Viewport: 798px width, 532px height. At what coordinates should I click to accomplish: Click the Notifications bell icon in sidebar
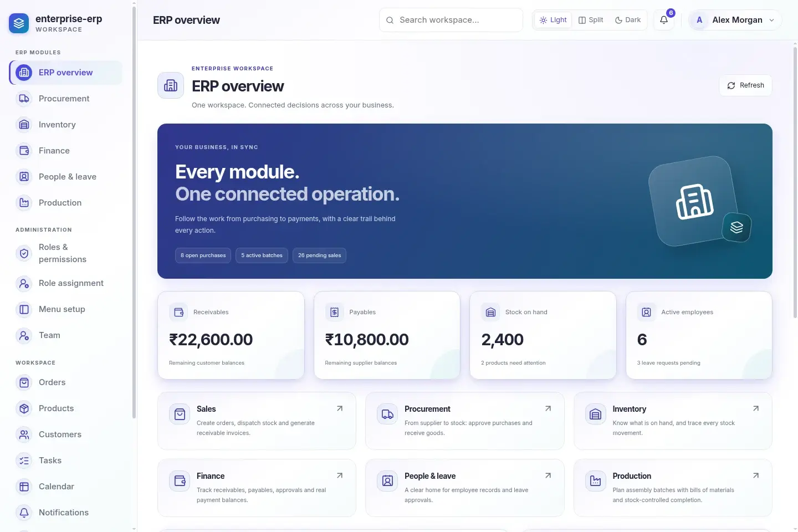24,513
